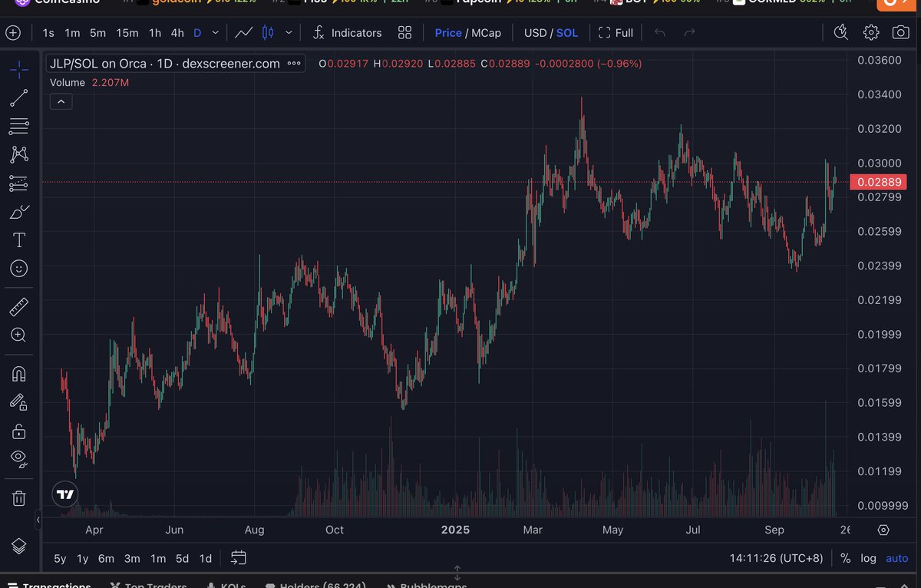
Task: Toggle the lock all drawings icon
Action: 19,431
